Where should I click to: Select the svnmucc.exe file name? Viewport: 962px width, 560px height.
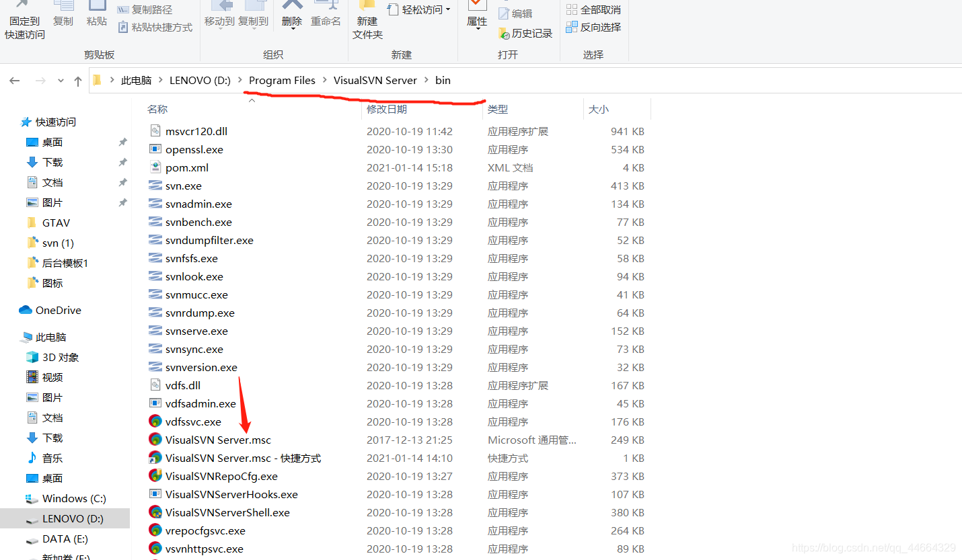tap(196, 294)
